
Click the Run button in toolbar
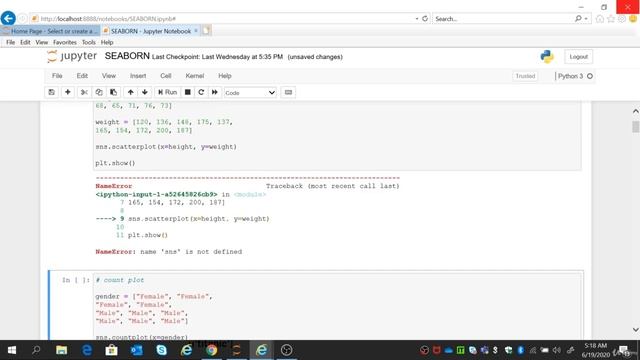167,92
